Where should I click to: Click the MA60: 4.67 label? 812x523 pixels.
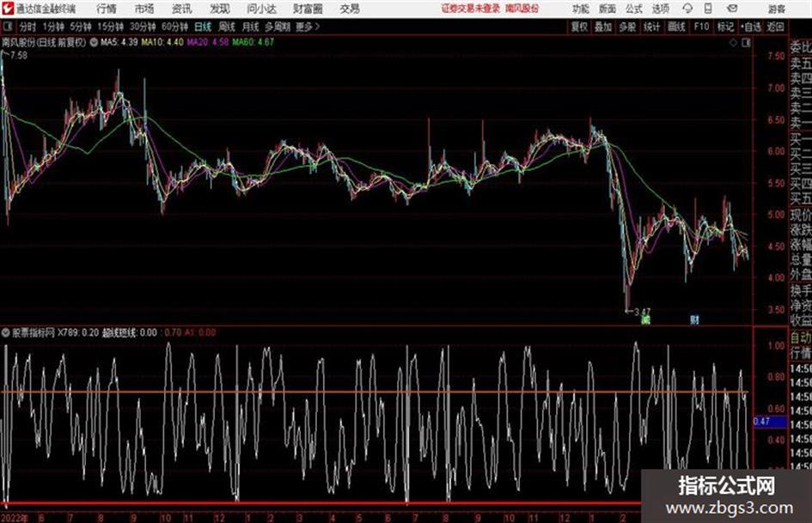253,42
